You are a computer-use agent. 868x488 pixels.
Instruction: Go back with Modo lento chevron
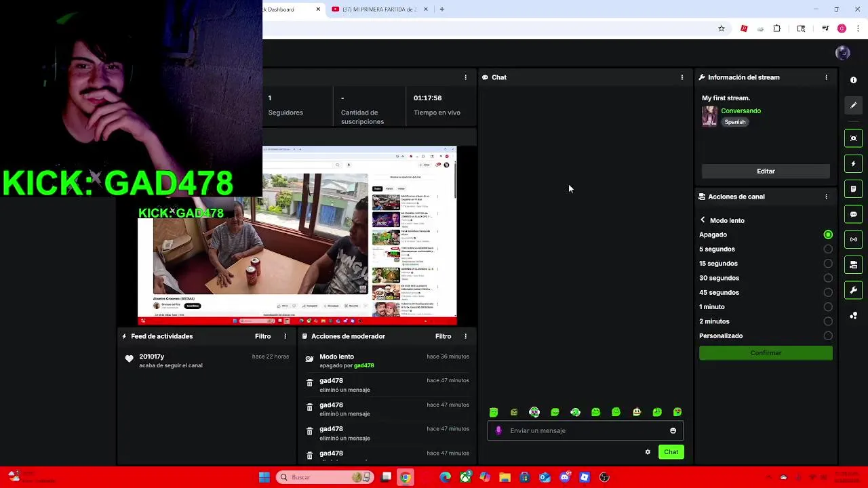click(703, 220)
